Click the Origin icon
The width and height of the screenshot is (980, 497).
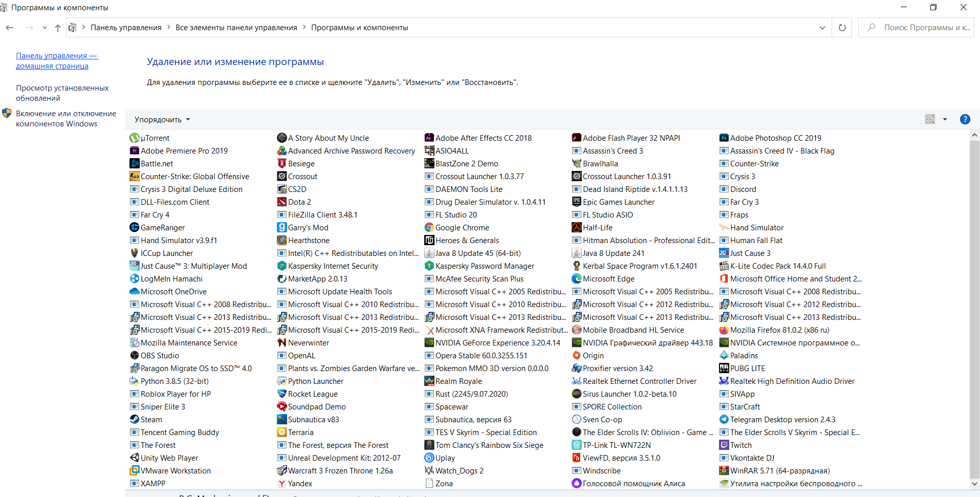577,356
